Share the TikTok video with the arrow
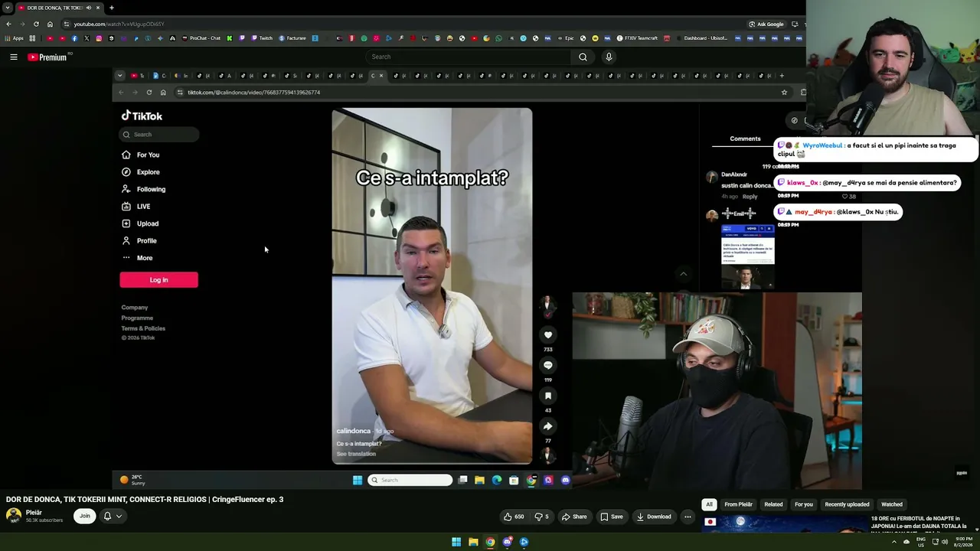This screenshot has height=551, width=980. click(548, 426)
